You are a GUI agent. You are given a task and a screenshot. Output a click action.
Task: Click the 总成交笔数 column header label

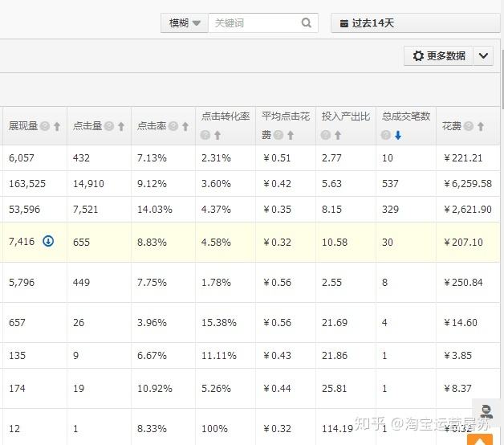[406, 116]
